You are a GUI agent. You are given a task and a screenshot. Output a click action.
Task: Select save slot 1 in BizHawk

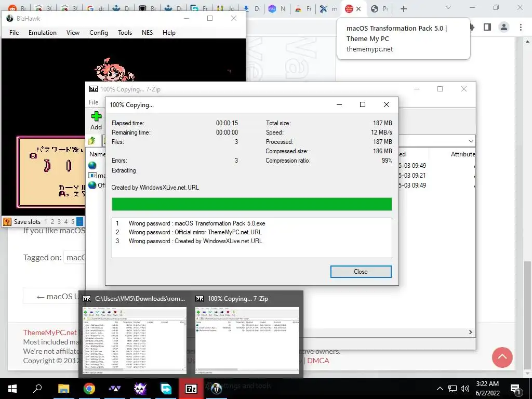coord(46,222)
